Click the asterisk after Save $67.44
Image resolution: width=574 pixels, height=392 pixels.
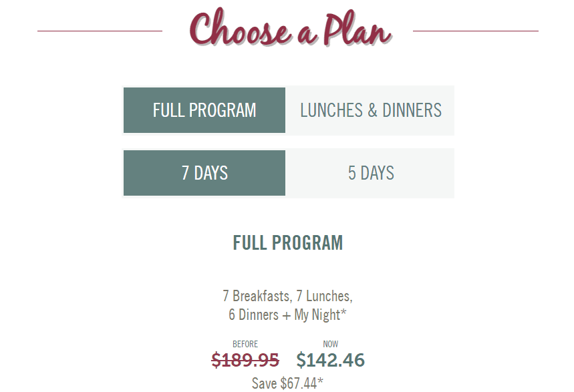point(320,380)
